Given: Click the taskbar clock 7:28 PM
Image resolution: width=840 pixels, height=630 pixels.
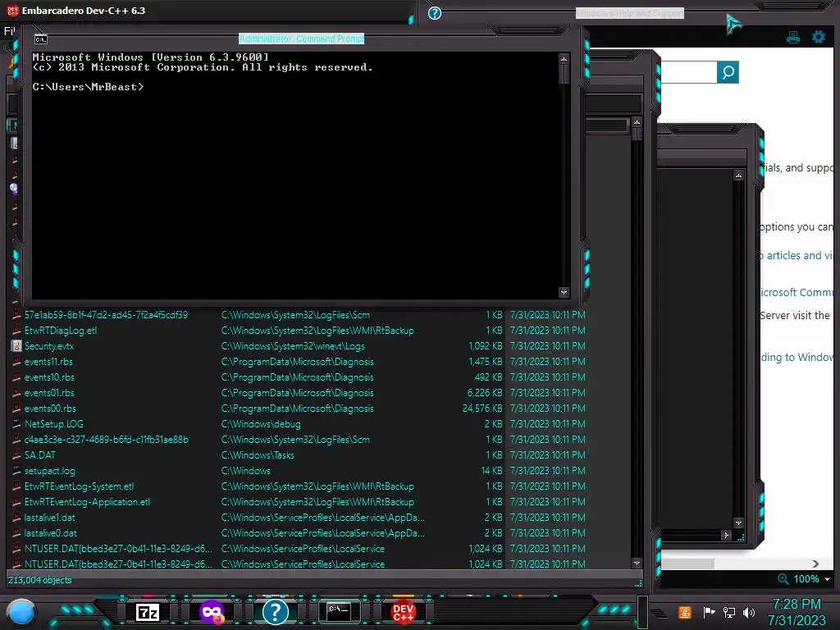Looking at the screenshot, I should pos(797,605).
